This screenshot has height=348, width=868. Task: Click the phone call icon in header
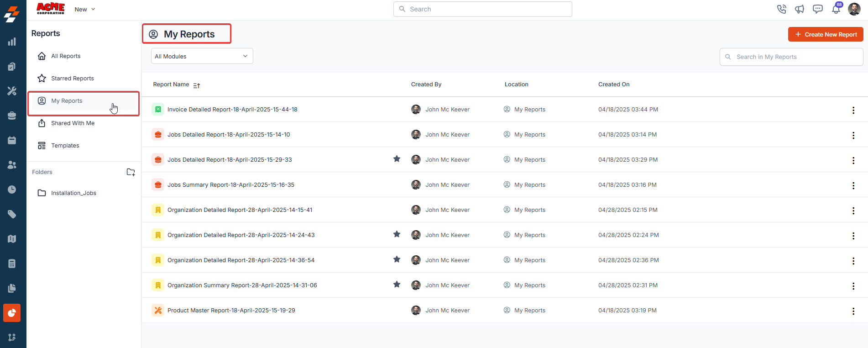[782, 9]
